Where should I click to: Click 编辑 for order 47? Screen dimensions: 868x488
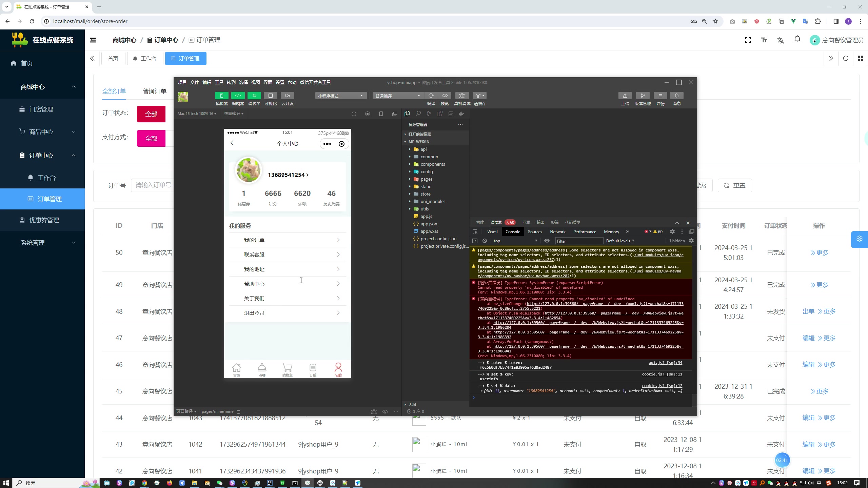coord(808,338)
